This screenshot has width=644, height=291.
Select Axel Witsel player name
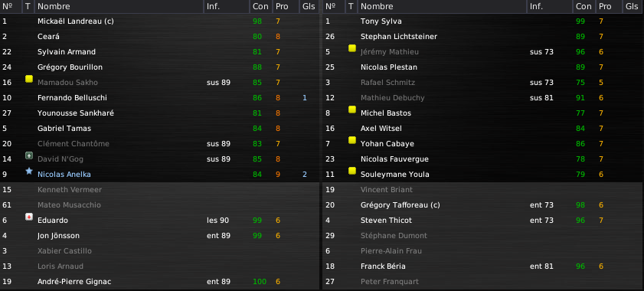[x=381, y=128]
